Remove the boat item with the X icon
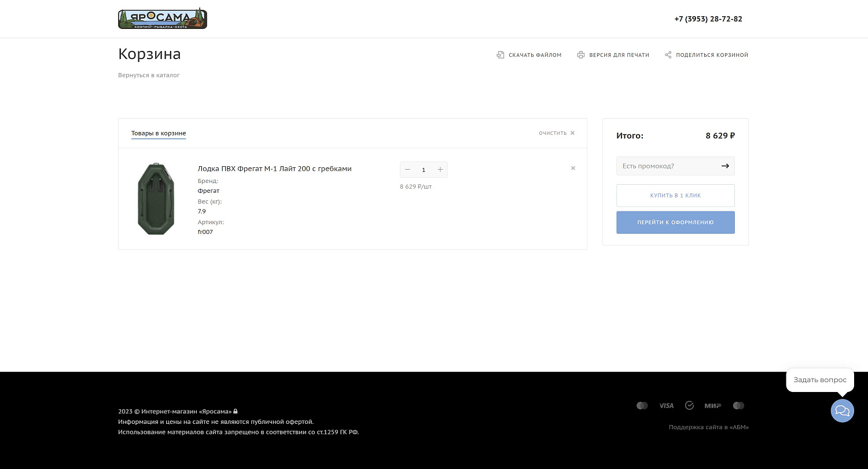Screen dimensions: 868x469 [573, 168]
